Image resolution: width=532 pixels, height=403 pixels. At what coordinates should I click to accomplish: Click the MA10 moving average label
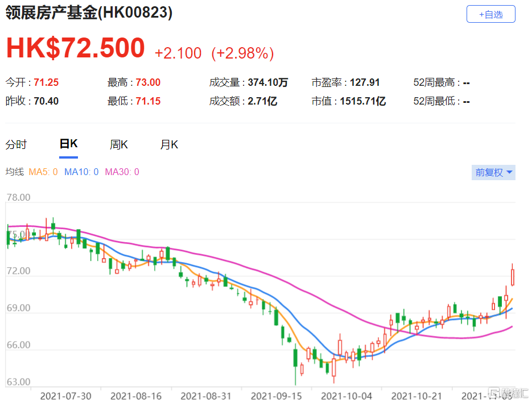[81, 172]
